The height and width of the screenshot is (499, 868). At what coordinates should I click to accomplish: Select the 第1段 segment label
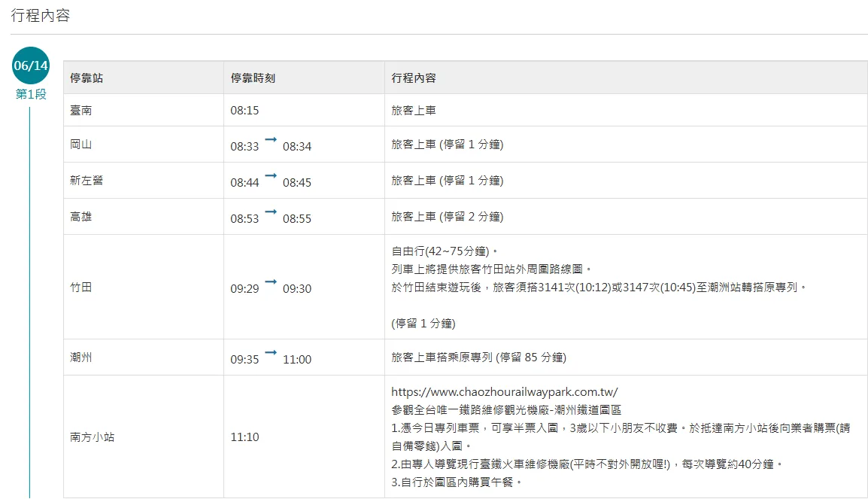31,94
